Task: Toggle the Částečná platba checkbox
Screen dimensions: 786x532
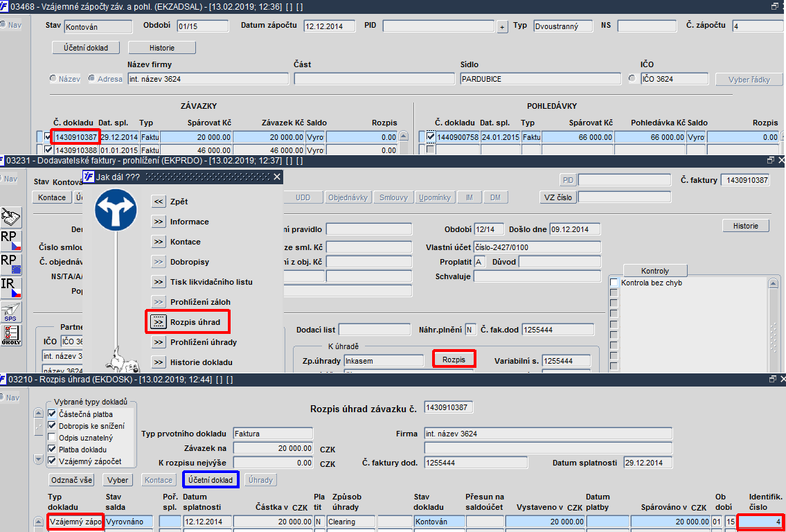Action: (52, 414)
